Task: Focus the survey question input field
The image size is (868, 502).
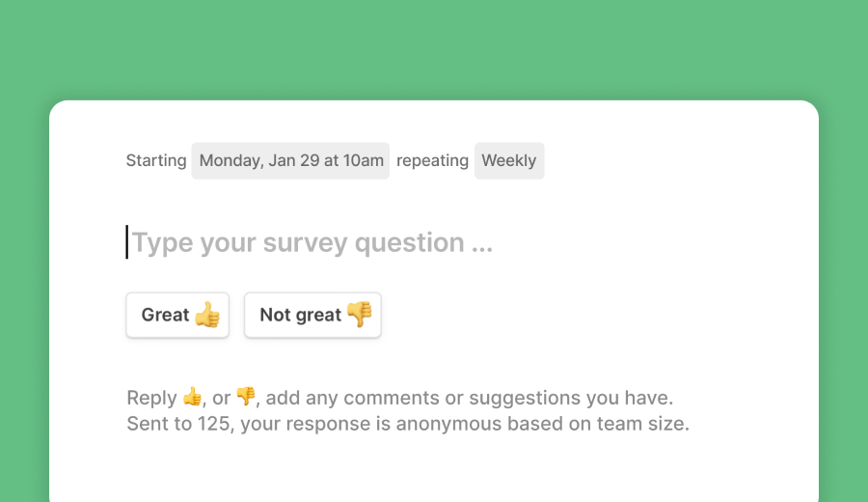Action: (x=386, y=242)
